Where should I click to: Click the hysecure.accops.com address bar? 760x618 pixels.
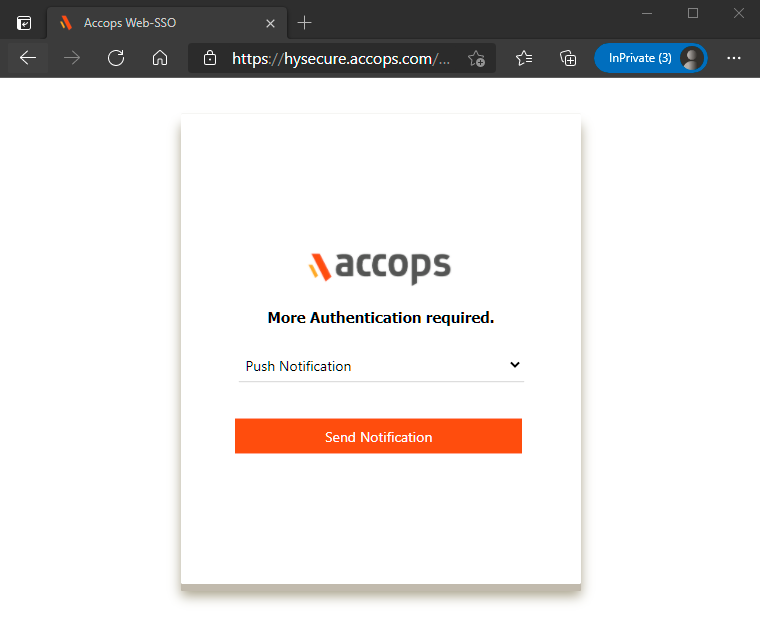tap(340, 58)
